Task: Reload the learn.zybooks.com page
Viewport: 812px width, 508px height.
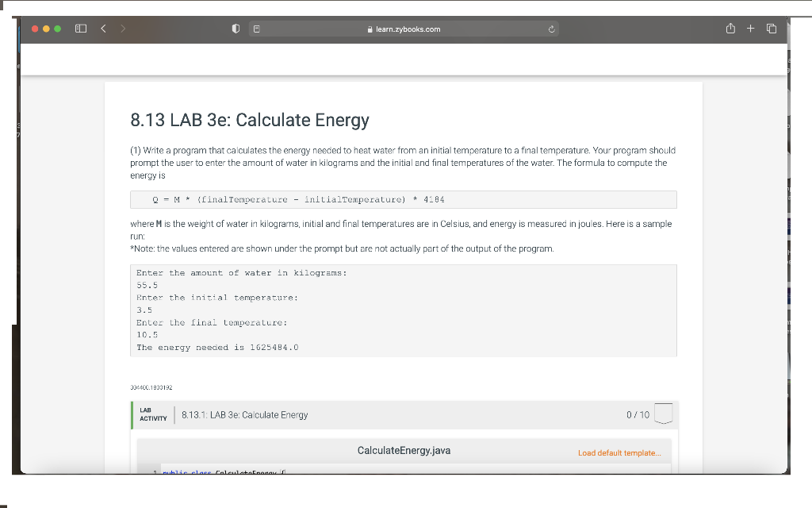Action: 551,28
